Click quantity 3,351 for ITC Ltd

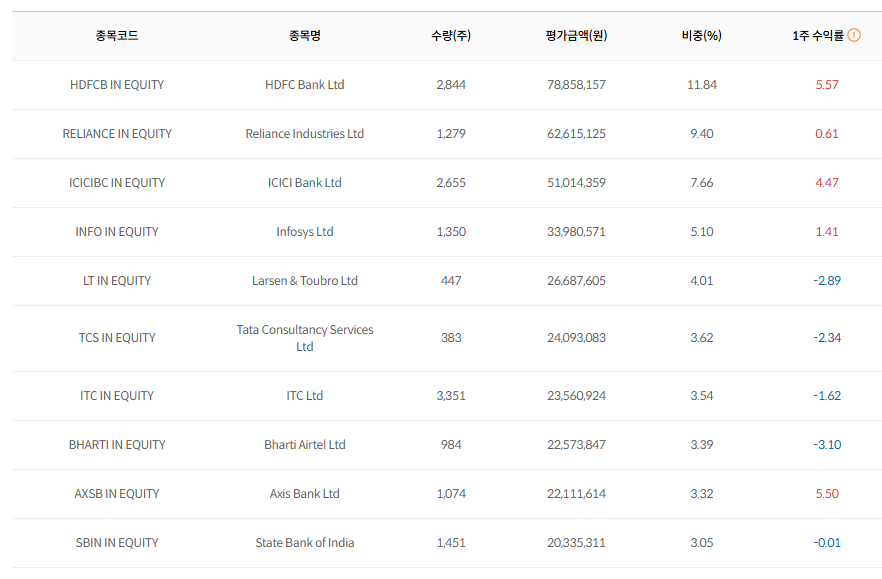click(451, 396)
